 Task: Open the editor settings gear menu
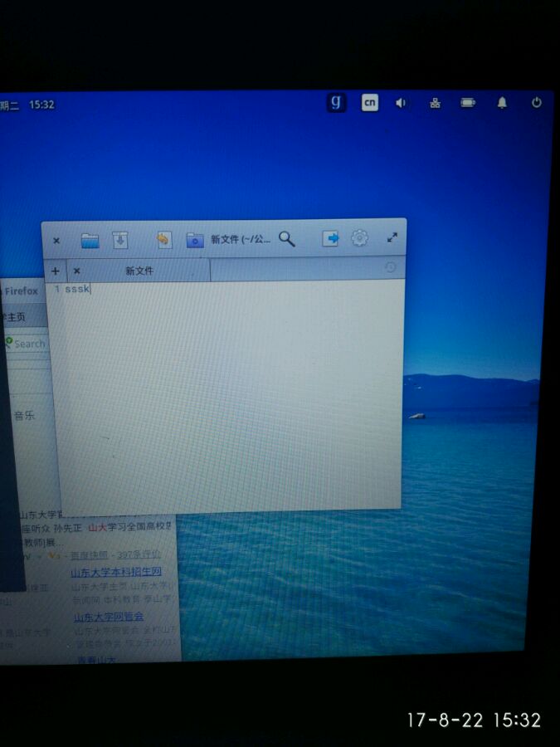pyautogui.click(x=359, y=237)
